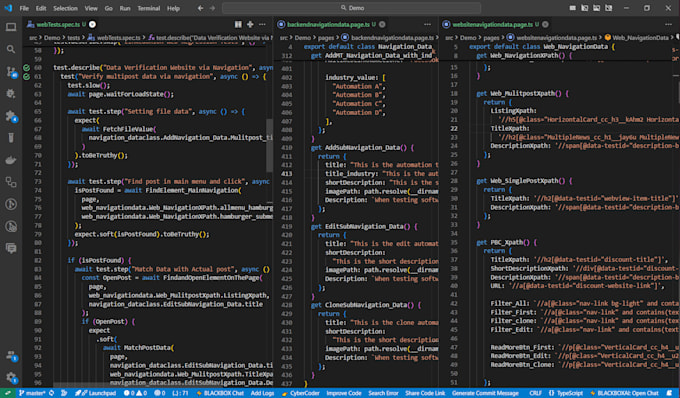
Task: Click the VS Code logo icon
Action: [x=8, y=8]
